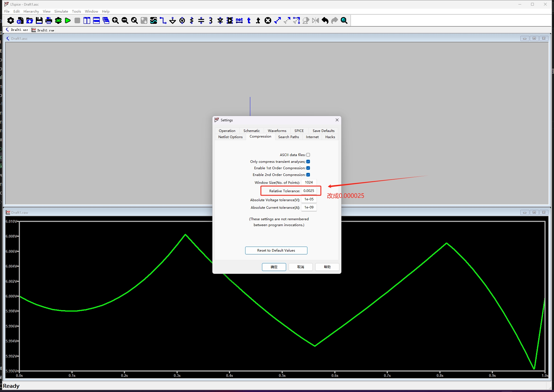554x392 pixels.
Task: Open the simulation command (.ac) icon
Action: pyautogui.click(x=58, y=20)
